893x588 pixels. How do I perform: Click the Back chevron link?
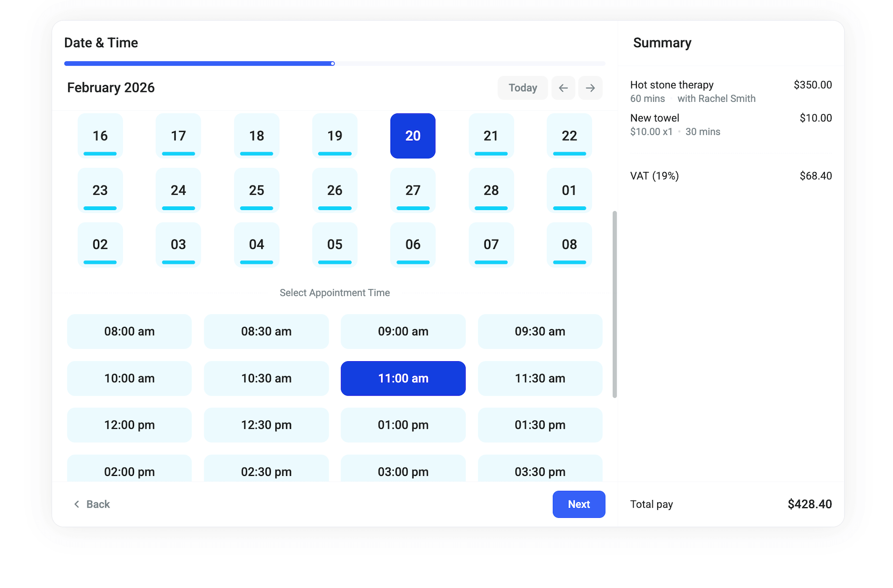(x=92, y=504)
